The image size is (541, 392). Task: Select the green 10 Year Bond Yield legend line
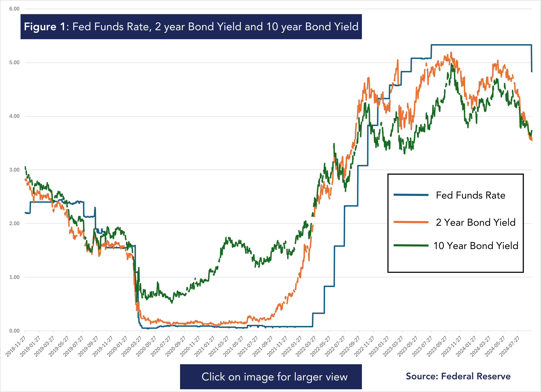coord(411,245)
